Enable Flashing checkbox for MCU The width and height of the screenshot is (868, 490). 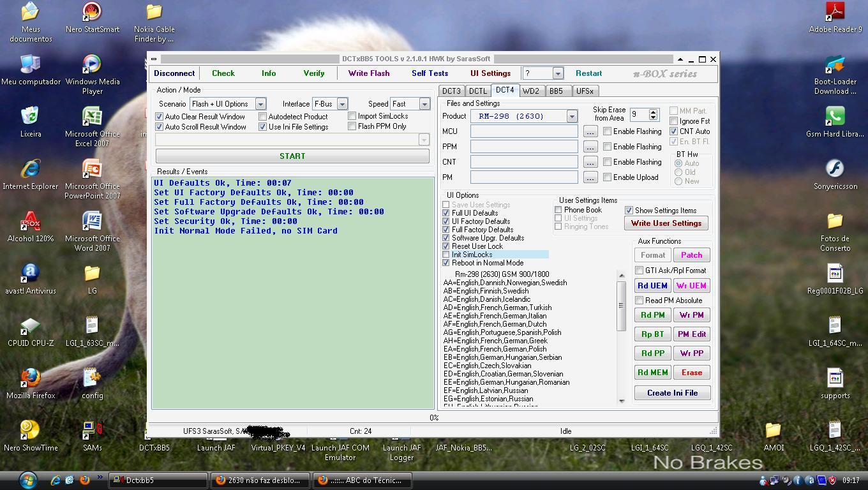pyautogui.click(x=607, y=131)
